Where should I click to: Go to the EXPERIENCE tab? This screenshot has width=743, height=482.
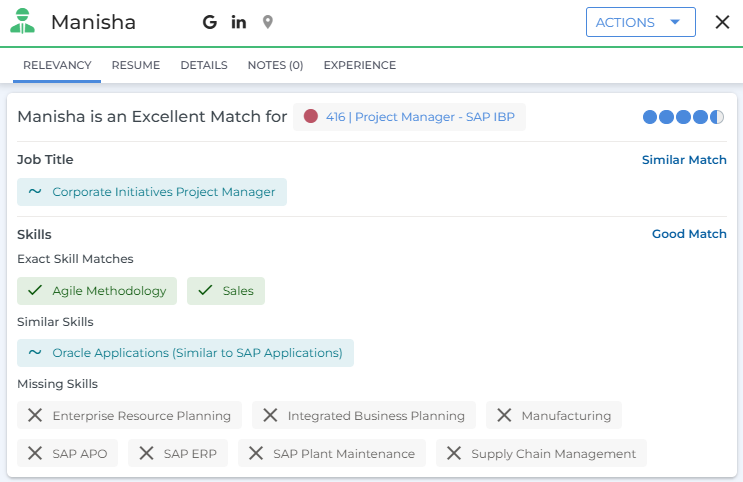[359, 65]
